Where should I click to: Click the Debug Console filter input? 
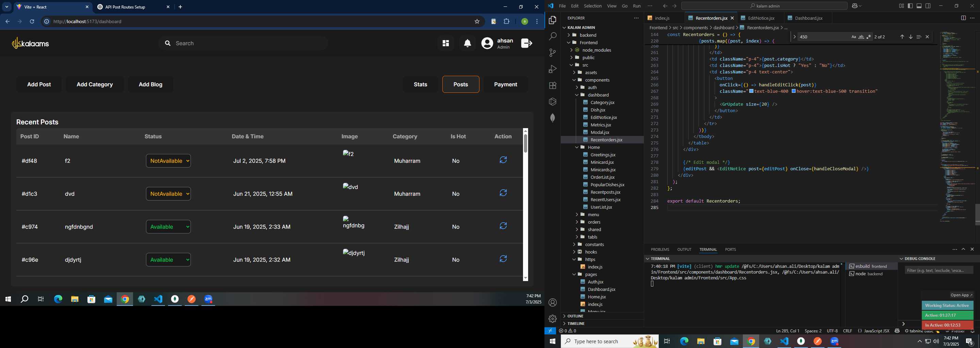pos(939,270)
